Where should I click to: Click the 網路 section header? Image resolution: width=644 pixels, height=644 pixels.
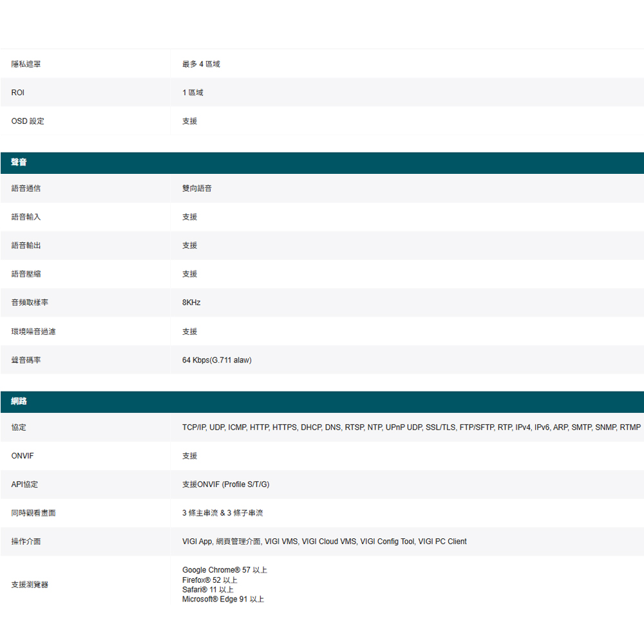point(19,402)
